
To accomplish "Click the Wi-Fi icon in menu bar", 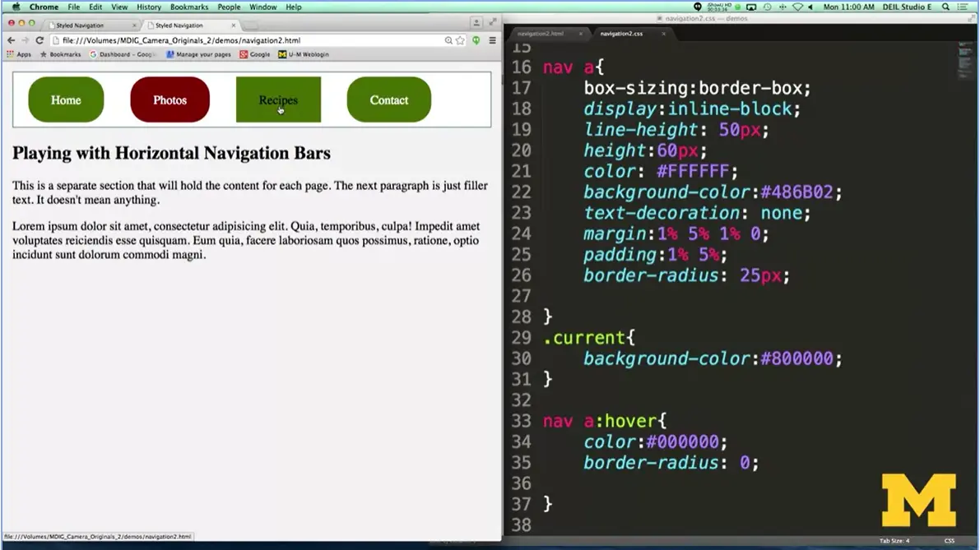I will point(798,7).
